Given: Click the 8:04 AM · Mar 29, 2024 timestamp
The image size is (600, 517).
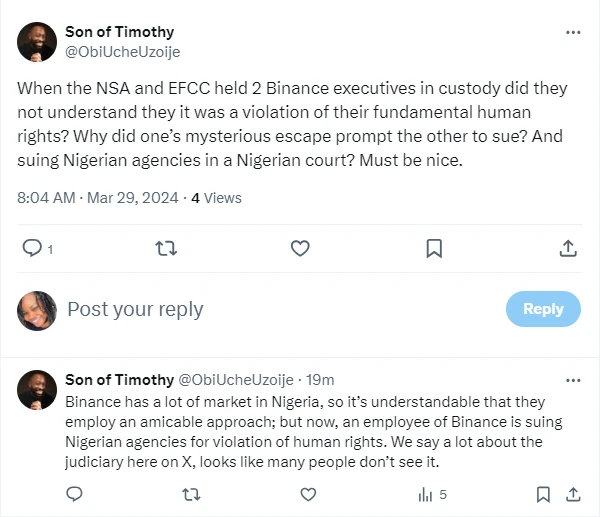Looking at the screenshot, I should tap(98, 198).
